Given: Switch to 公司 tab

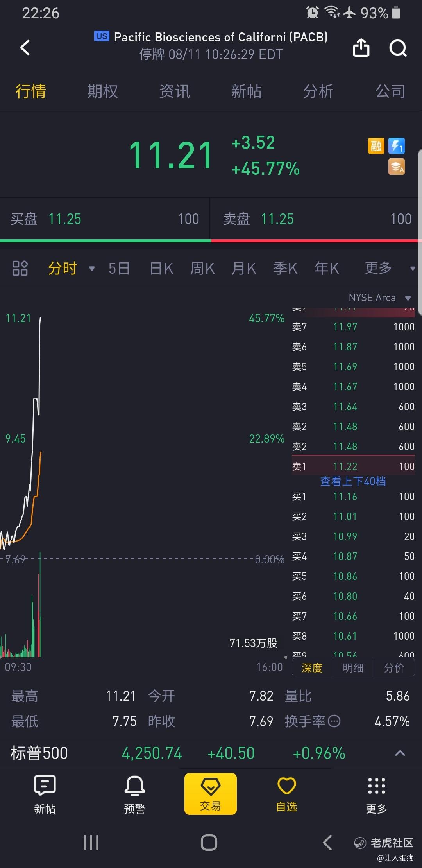Looking at the screenshot, I should pos(390,91).
